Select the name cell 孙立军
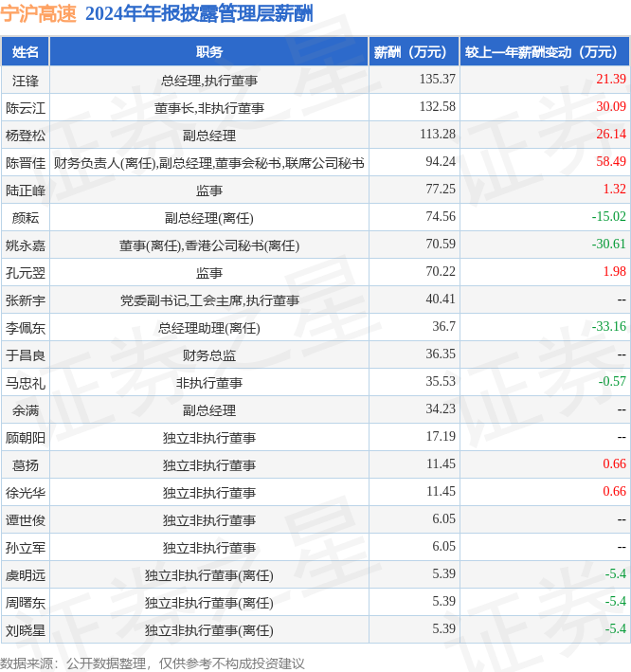The image size is (631, 672). (26, 547)
